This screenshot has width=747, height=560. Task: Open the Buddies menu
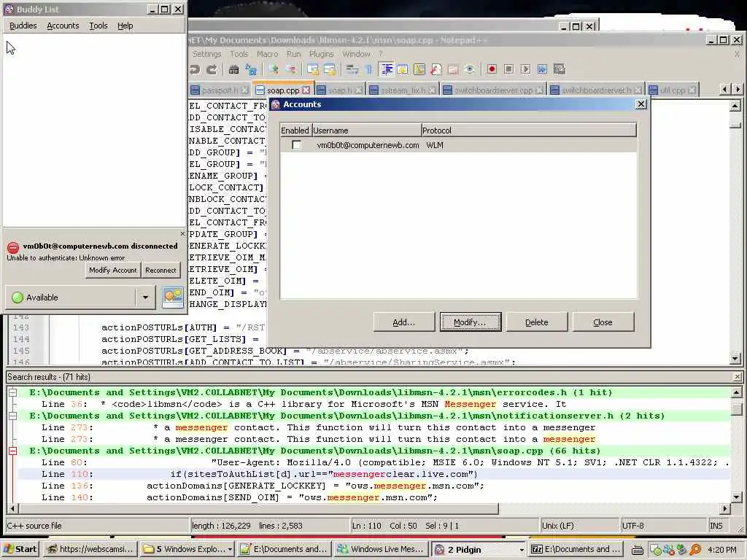pyautogui.click(x=23, y=26)
